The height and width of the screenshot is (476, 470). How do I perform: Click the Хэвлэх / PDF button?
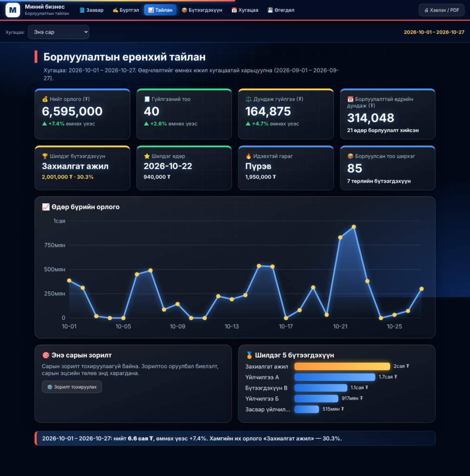click(442, 10)
